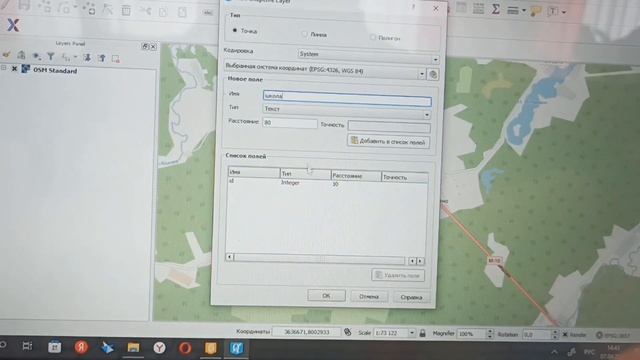640x360 pixels.
Task: Click the QGIS icon in the taskbar
Action: pos(236,348)
